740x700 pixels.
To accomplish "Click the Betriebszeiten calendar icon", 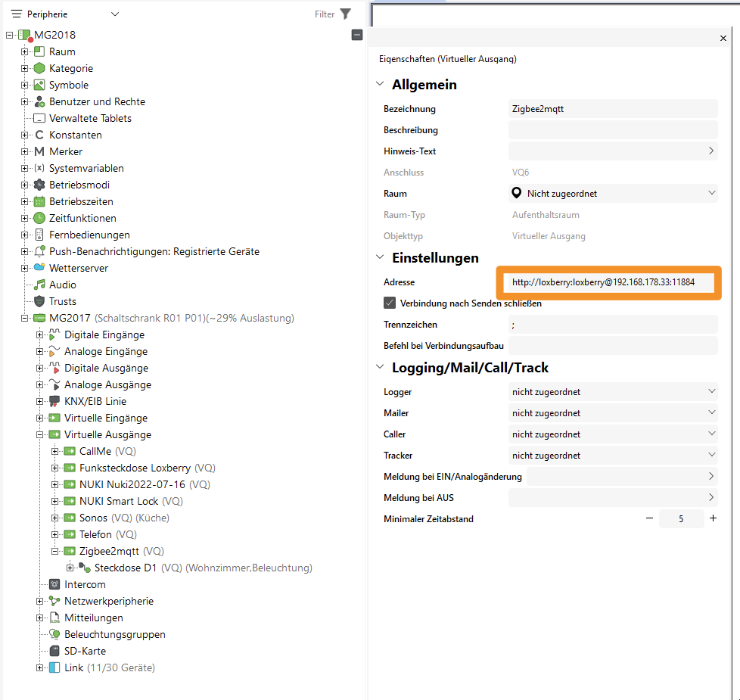I will pos(39,201).
